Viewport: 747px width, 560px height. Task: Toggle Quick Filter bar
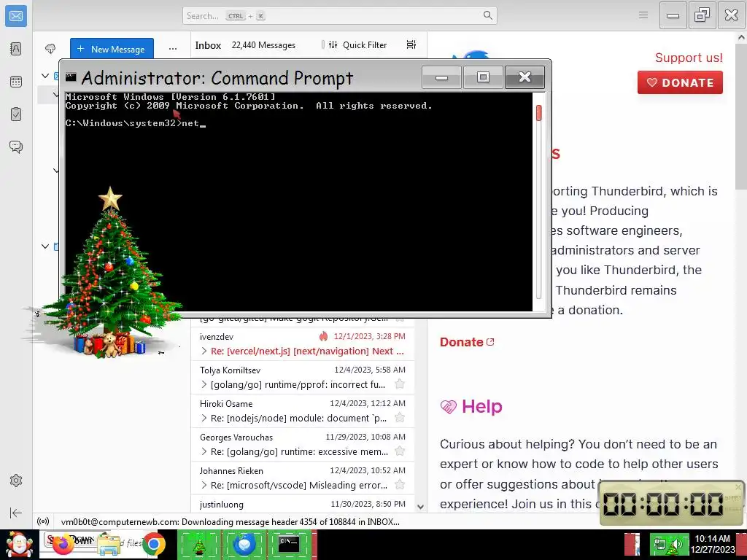tap(357, 44)
